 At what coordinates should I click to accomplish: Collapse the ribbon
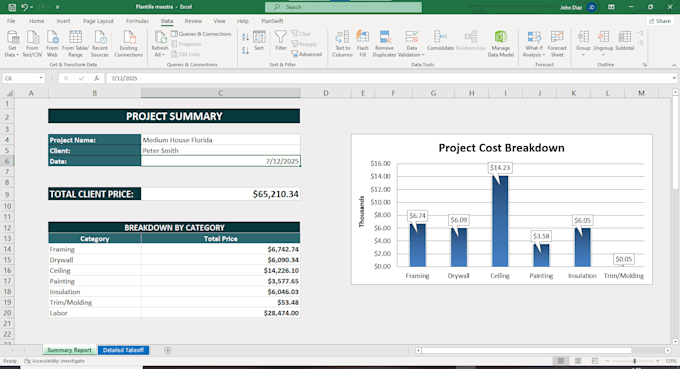pos(674,65)
